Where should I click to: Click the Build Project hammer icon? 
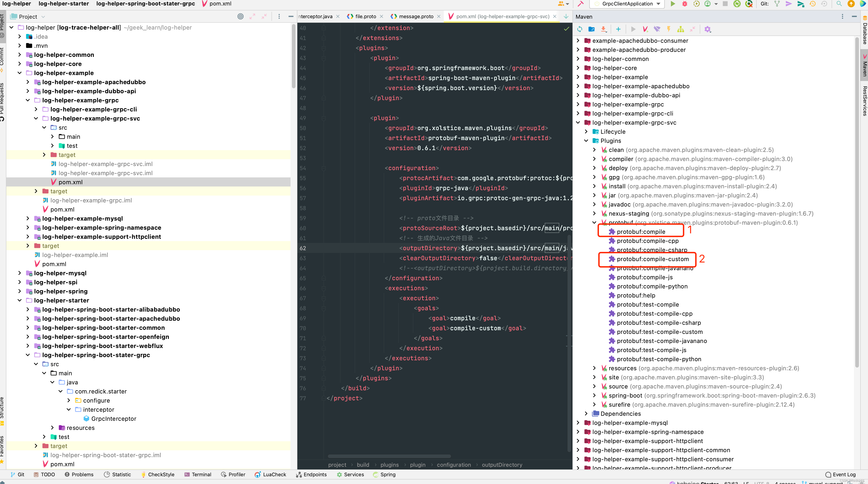tap(581, 4)
